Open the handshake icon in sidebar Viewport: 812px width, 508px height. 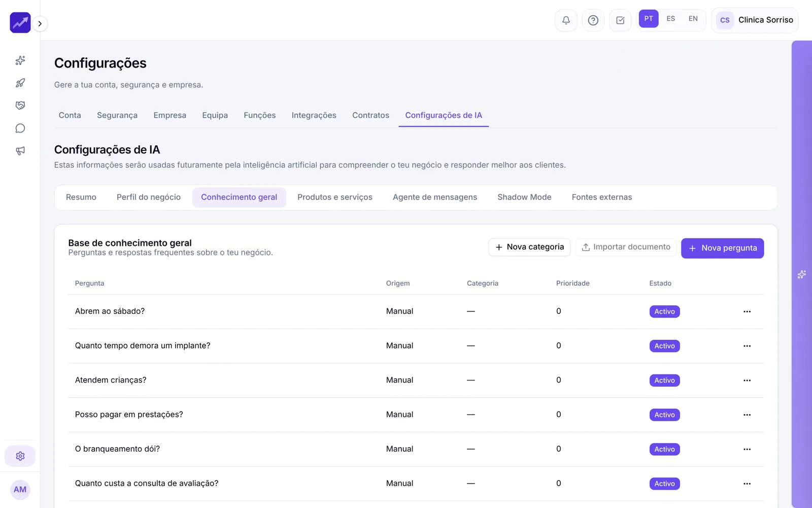(x=20, y=106)
